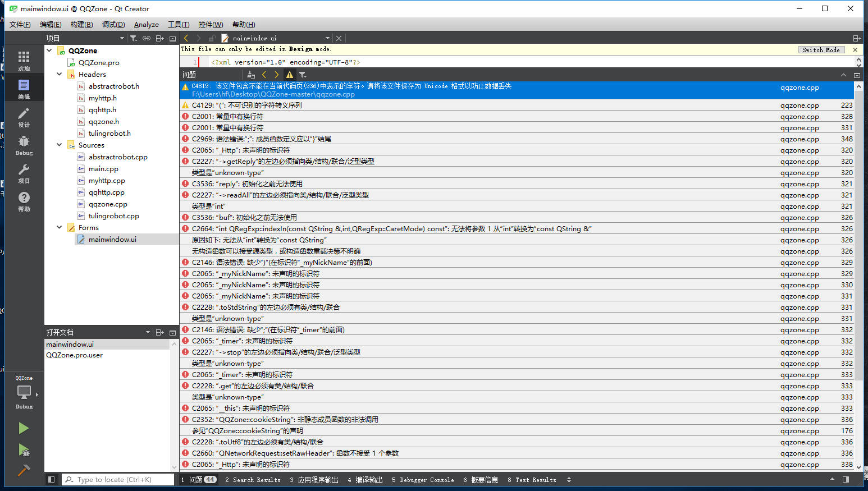868x491 pixels.
Task: Switch to 应用程序输出 pane
Action: click(x=314, y=480)
